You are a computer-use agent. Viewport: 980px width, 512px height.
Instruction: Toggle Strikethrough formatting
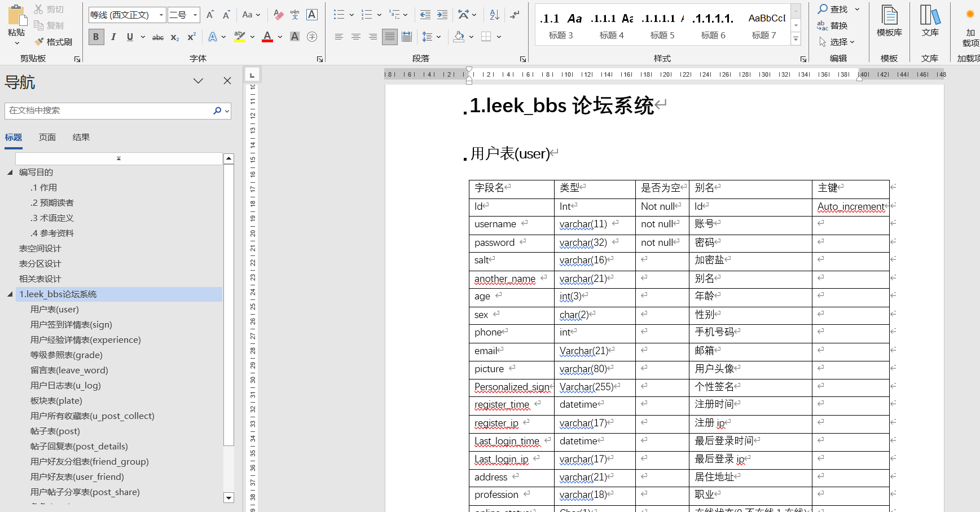[x=158, y=37]
